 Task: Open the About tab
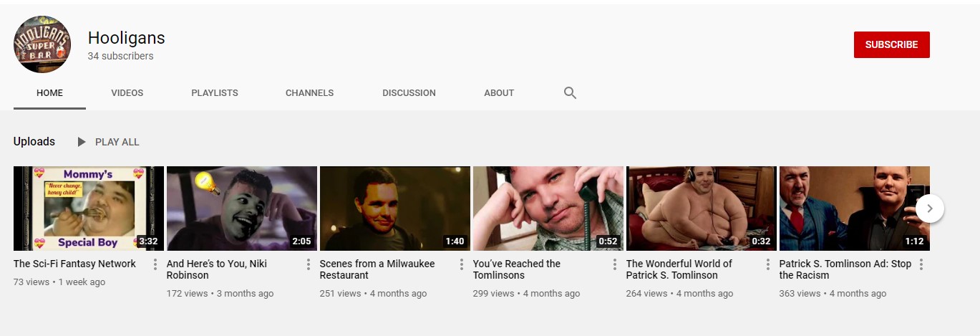(499, 93)
